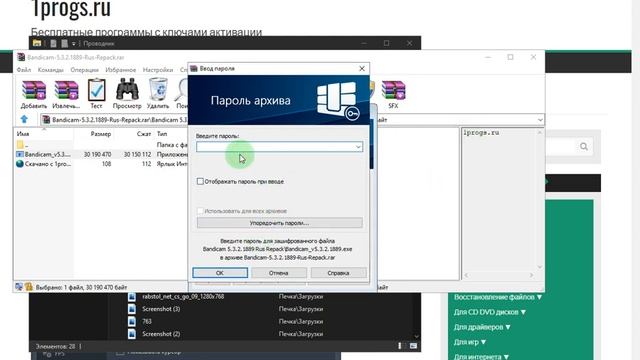
Task: Click Справка button in the password dialog
Action: pyautogui.click(x=338, y=273)
